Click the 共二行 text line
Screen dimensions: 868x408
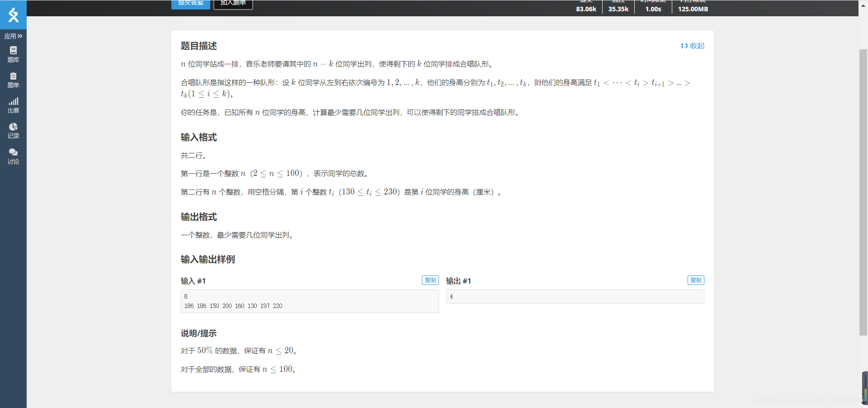pos(193,156)
